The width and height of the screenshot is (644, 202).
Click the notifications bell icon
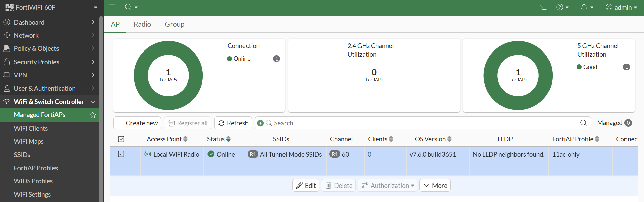tap(584, 7)
